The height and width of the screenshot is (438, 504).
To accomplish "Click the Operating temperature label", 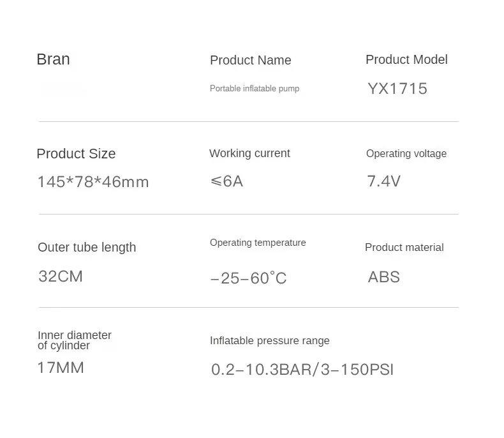I will pos(258,243).
